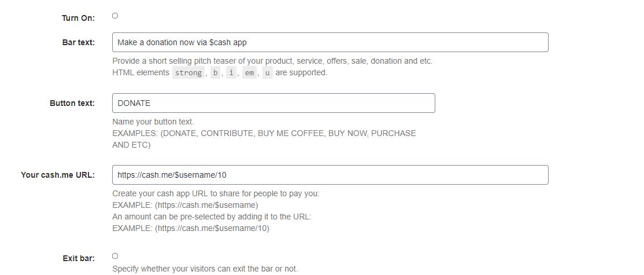Click the "b" HTML code tag
This screenshot has height=275, width=644.
215,73
